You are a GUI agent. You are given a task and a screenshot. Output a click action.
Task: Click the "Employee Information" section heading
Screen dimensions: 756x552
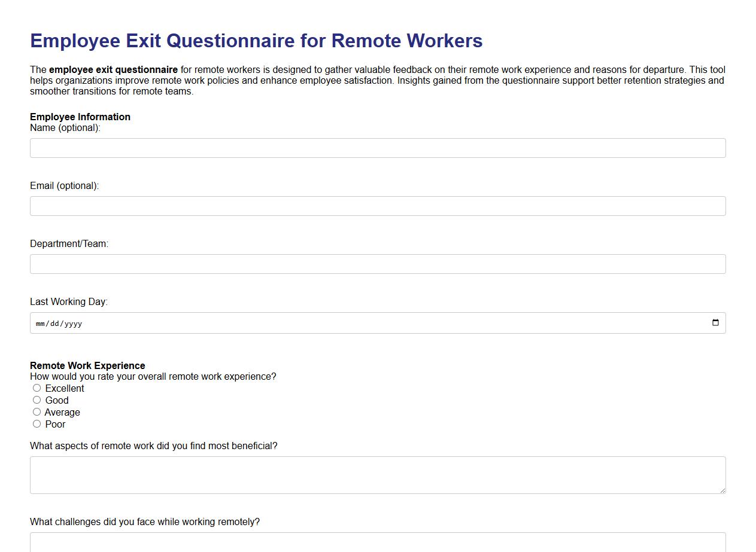click(80, 117)
